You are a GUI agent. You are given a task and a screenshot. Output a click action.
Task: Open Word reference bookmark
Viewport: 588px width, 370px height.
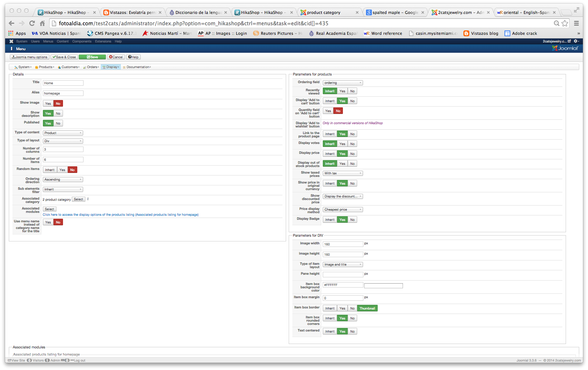coord(383,33)
